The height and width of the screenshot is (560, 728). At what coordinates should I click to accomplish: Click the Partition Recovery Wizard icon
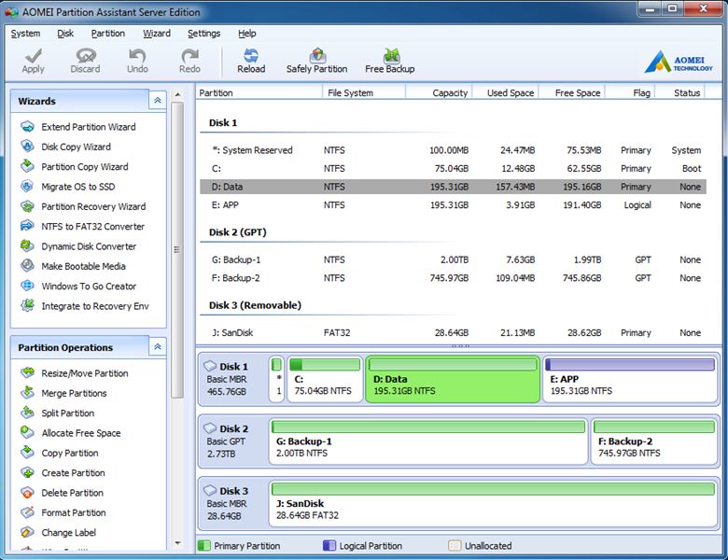(27, 206)
